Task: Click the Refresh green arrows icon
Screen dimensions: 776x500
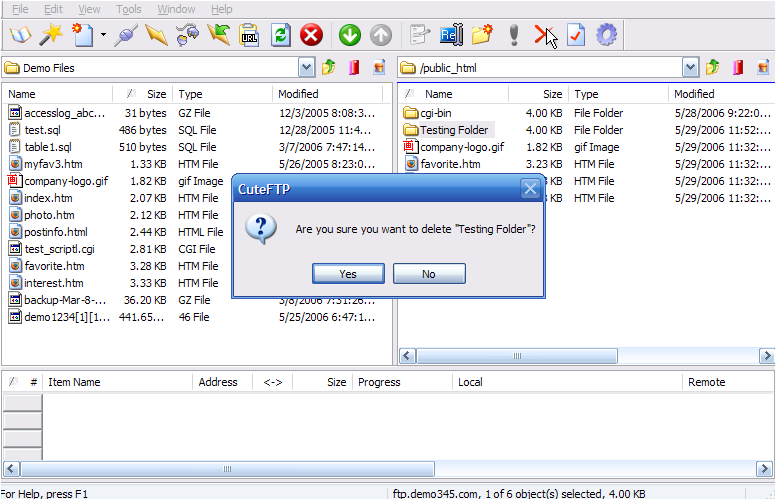Action: 281,35
